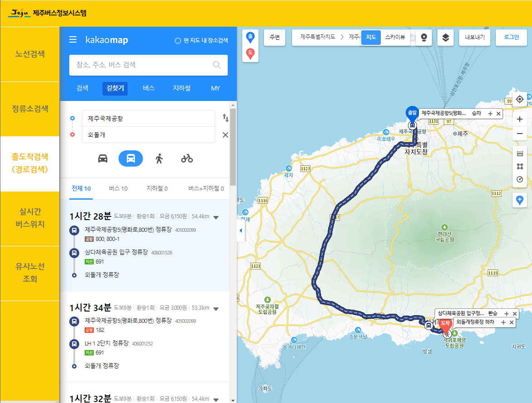Click 삼다체육공원 입구 정류장 stop text
Image resolution: width=532 pixels, height=403 pixels.
coord(116,252)
